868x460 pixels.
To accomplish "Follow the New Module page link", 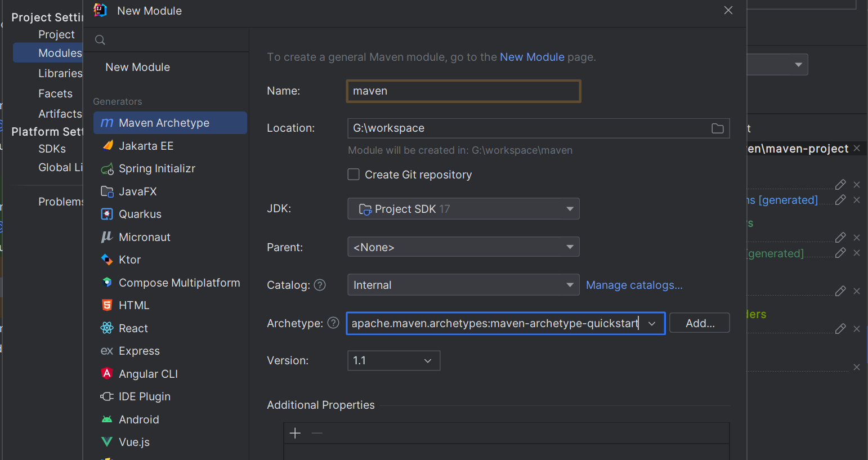I will 532,57.
